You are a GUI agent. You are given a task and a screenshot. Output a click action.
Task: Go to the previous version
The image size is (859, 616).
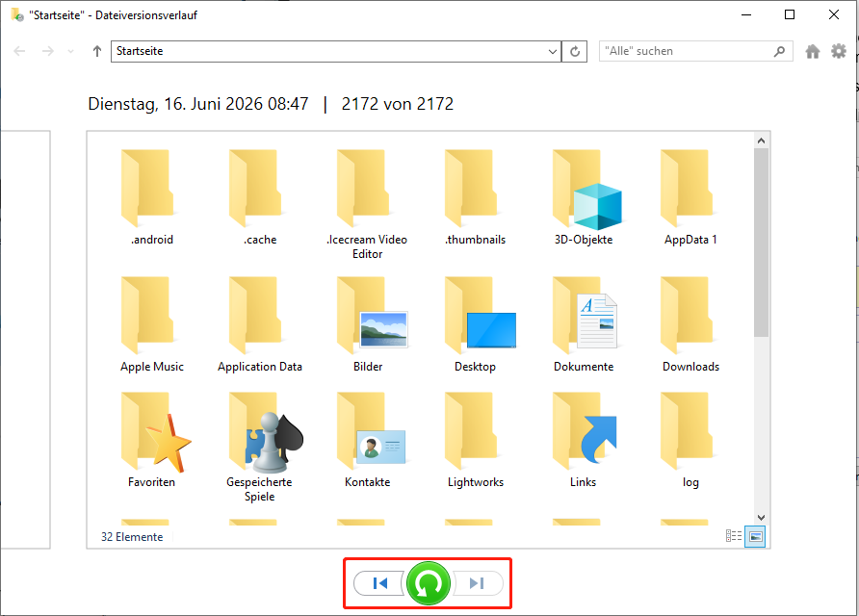379,583
